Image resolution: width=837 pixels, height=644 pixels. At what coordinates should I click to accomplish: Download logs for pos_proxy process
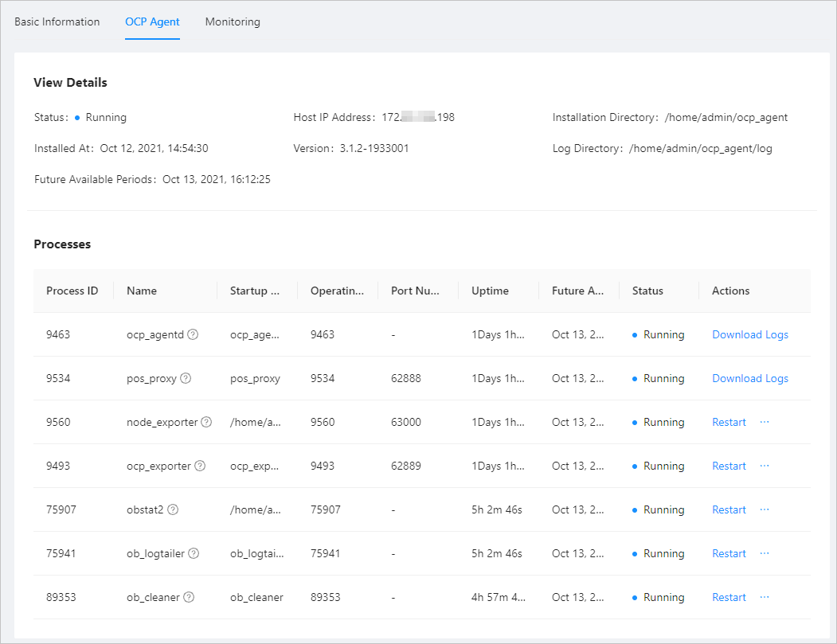point(749,379)
